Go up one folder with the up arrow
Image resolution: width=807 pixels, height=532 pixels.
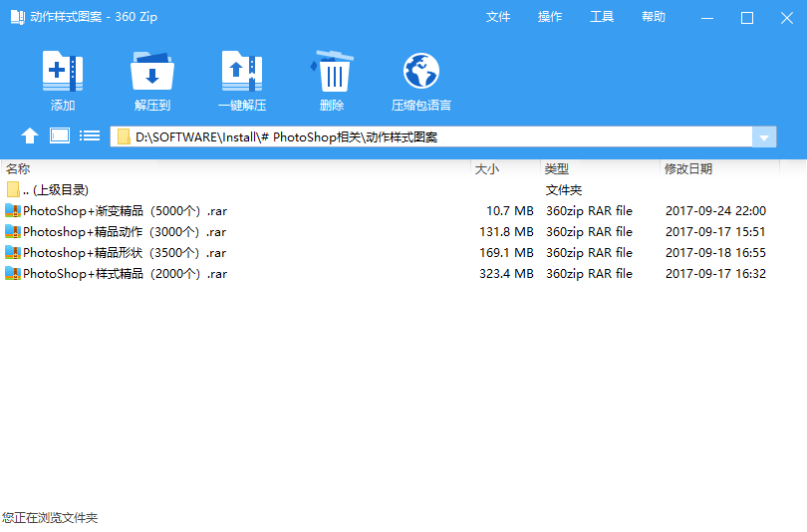click(x=30, y=136)
